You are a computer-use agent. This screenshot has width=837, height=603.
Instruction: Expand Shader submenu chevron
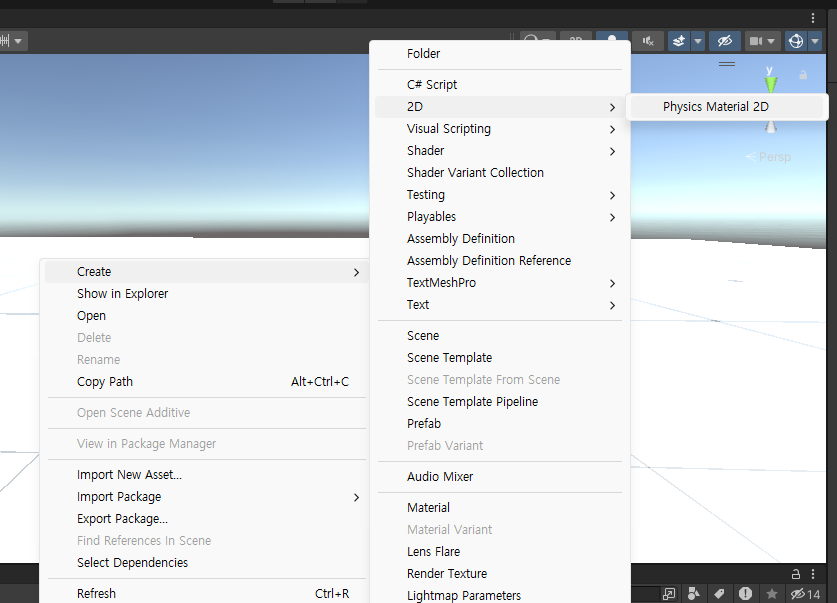click(612, 152)
